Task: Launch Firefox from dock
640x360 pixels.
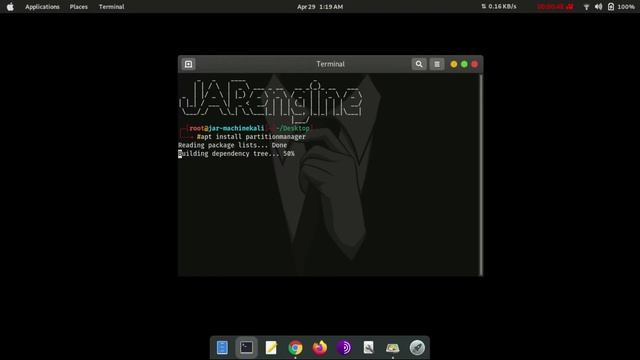Action: pyautogui.click(x=320, y=347)
